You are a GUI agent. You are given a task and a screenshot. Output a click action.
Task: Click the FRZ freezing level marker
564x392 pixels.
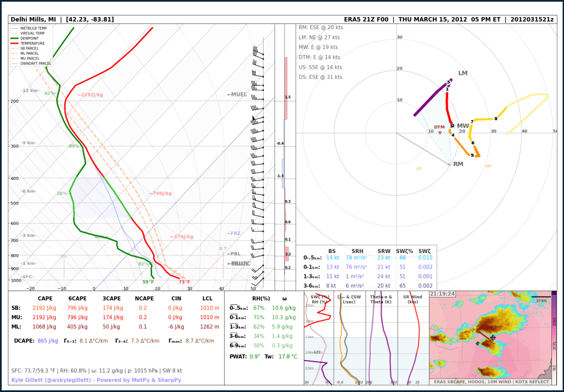coord(234,233)
